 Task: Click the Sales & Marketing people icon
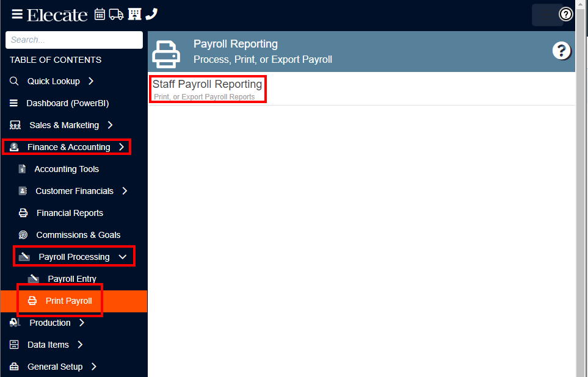(x=15, y=125)
